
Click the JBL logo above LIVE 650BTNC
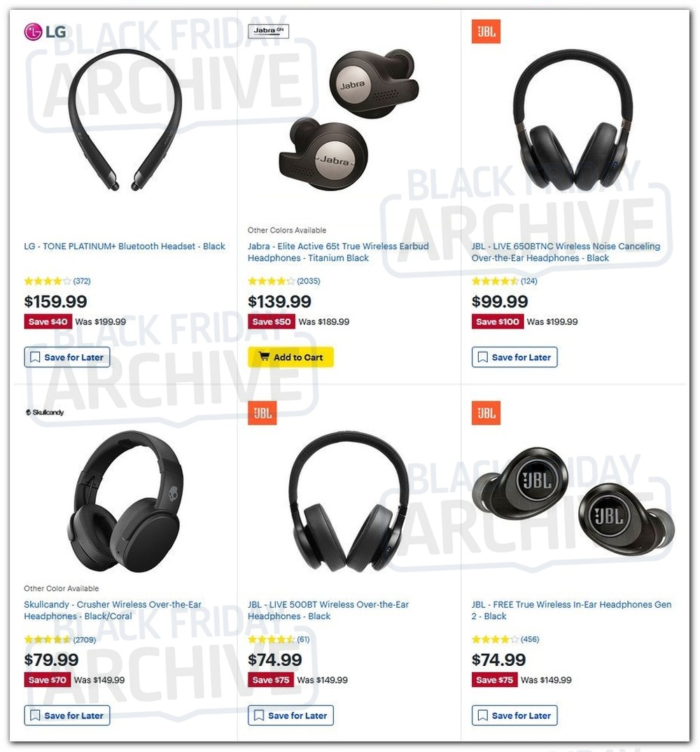point(486,32)
